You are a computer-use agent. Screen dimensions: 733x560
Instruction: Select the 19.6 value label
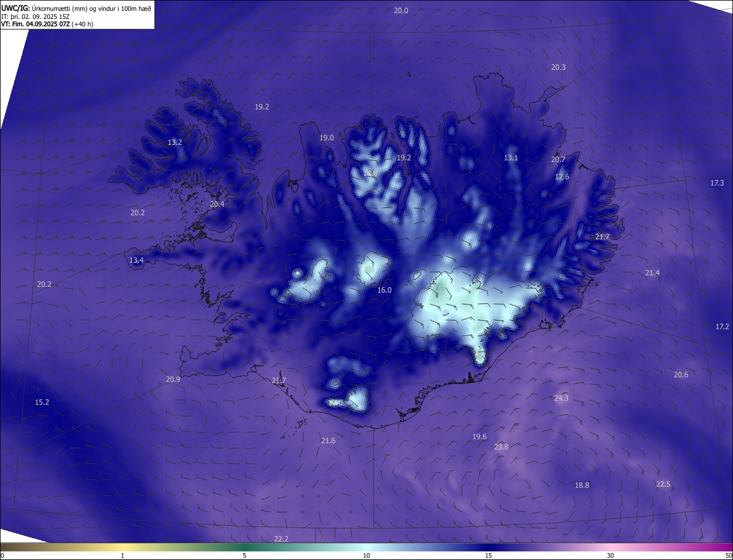click(x=479, y=437)
